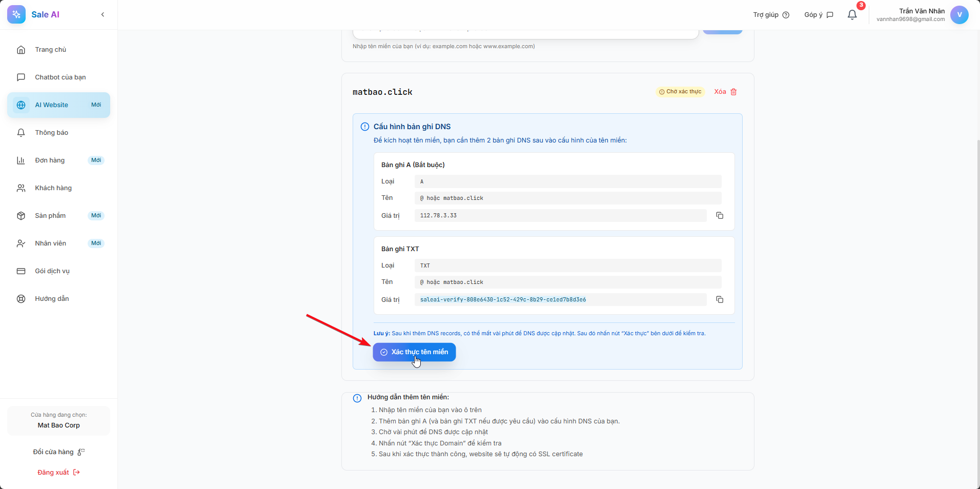The image size is (980, 489).
Task: Delete the matbao.click domain via Xóa
Action: (x=725, y=92)
